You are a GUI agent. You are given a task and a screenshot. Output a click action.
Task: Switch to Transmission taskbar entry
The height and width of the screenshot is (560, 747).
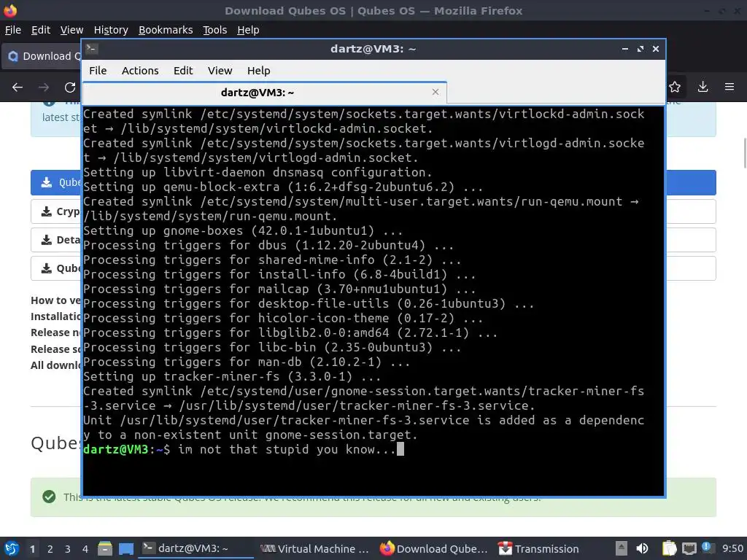[x=539, y=548]
